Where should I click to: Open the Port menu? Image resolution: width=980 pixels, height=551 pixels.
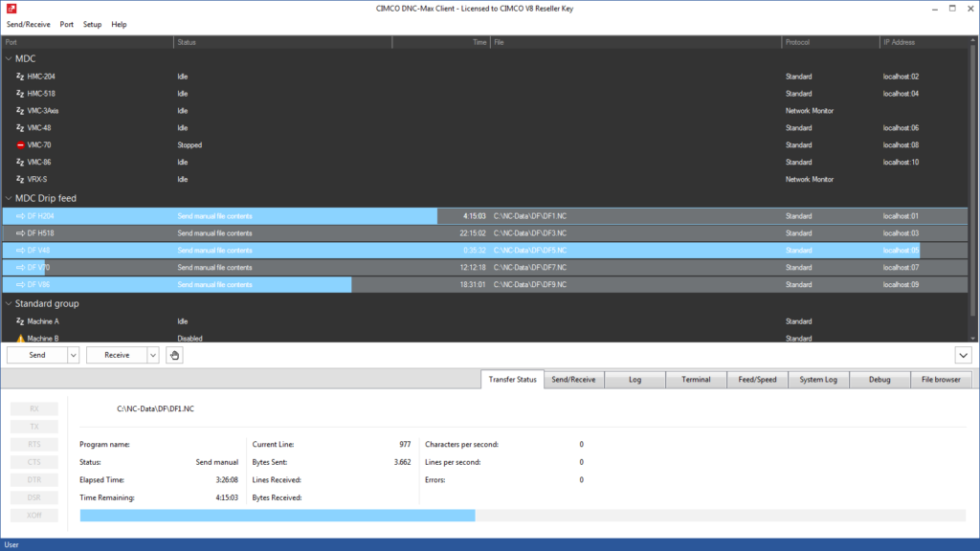point(66,24)
